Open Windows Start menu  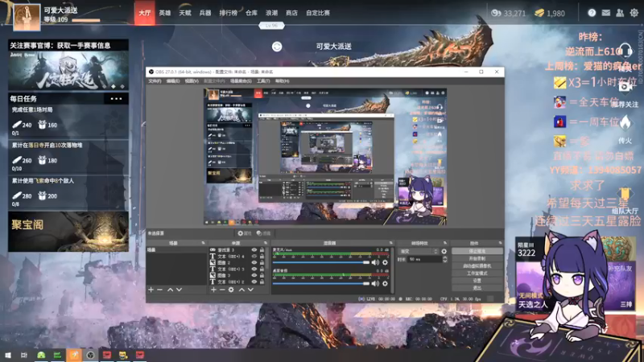click(x=8, y=355)
